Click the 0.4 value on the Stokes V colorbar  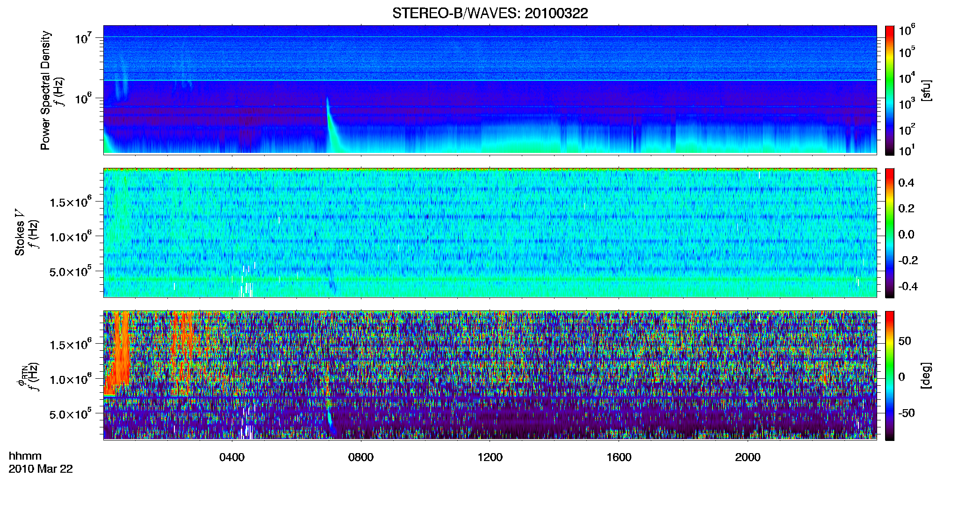(x=906, y=183)
